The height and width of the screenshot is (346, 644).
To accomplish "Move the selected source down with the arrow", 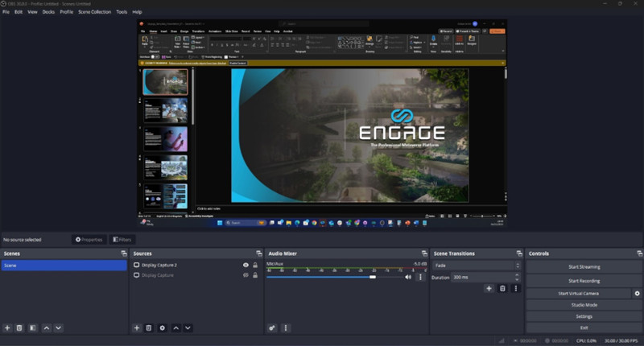I will click(x=188, y=328).
